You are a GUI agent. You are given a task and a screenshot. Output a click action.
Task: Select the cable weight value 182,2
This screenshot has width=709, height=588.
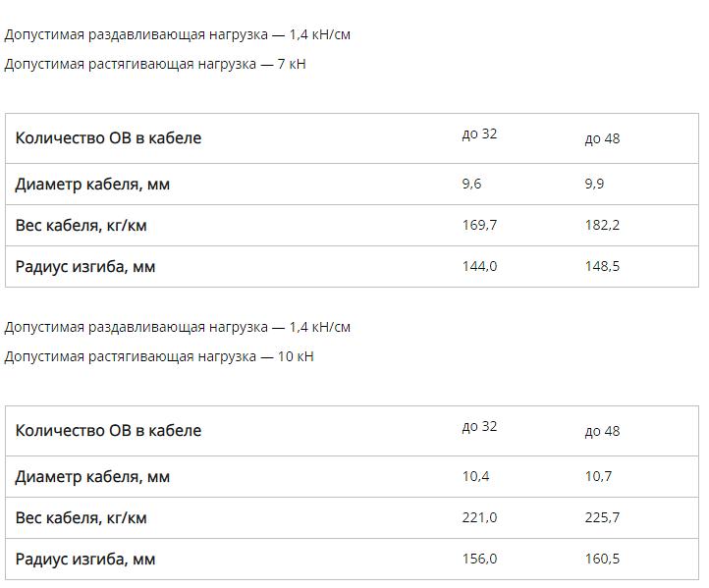(602, 225)
